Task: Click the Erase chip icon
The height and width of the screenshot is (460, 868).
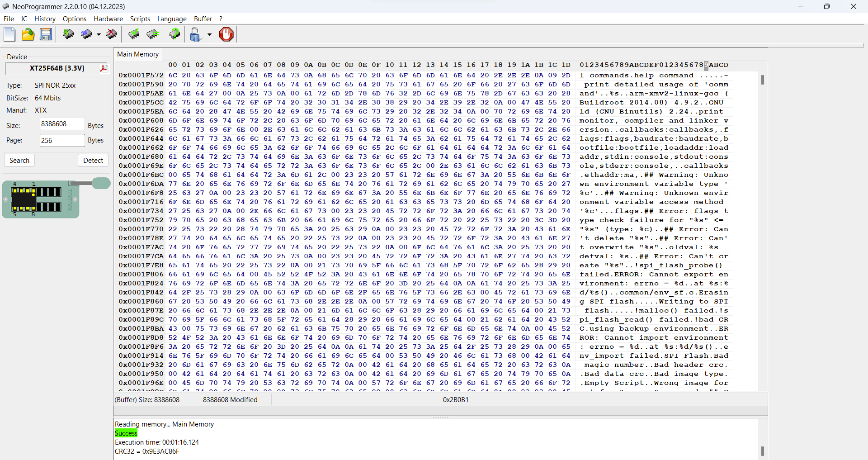Action: click(112, 34)
